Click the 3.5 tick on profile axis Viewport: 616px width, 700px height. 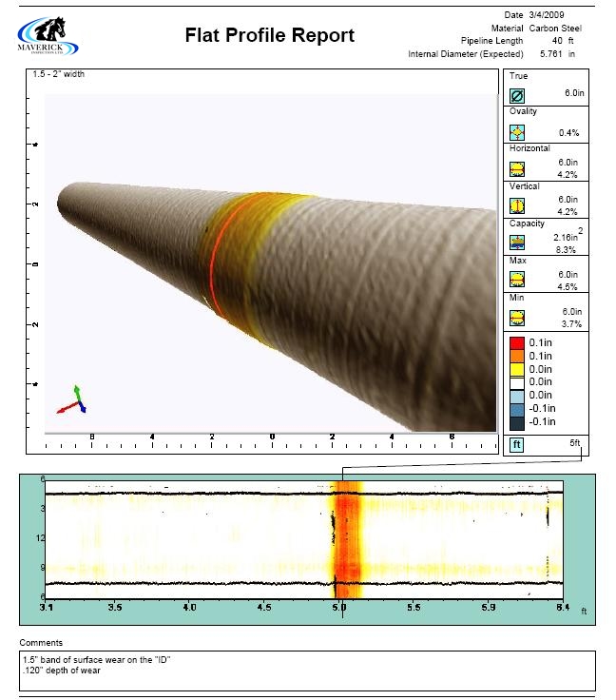tap(115, 607)
